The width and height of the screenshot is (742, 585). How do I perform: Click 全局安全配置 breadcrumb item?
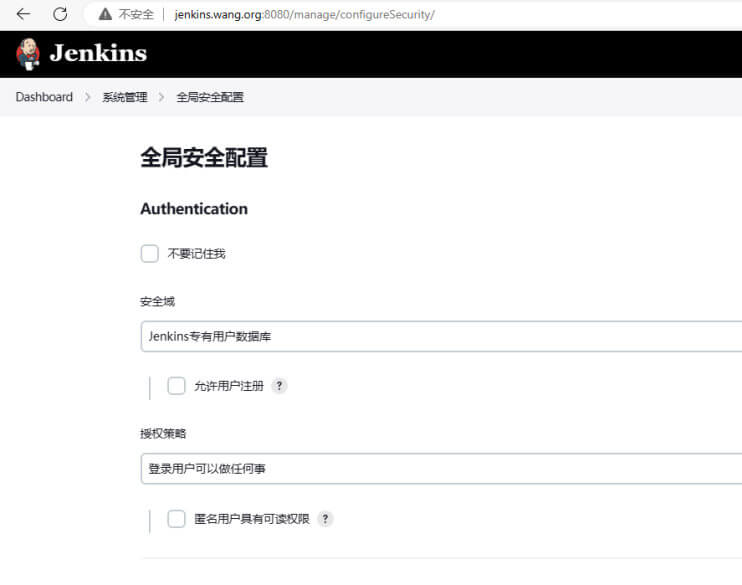pos(210,97)
